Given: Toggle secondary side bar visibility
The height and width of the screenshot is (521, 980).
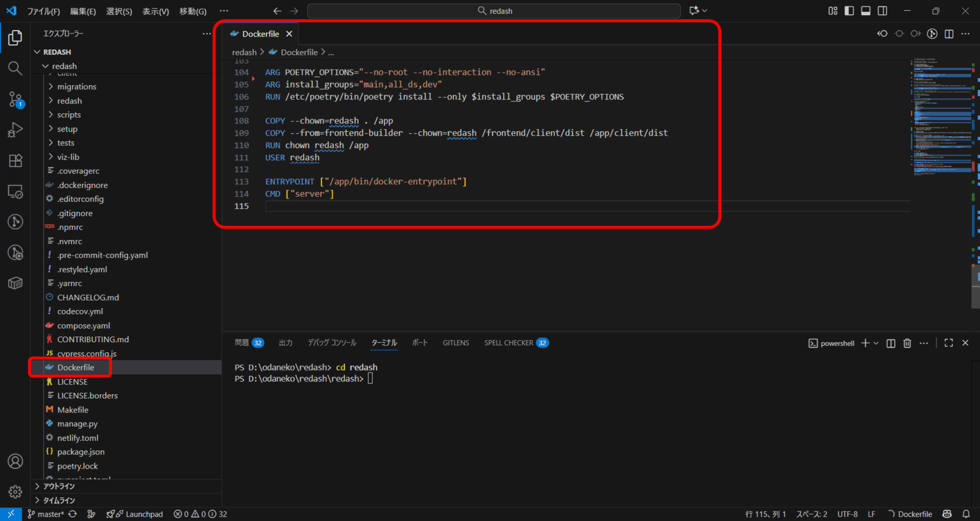Looking at the screenshot, I should 882,11.
